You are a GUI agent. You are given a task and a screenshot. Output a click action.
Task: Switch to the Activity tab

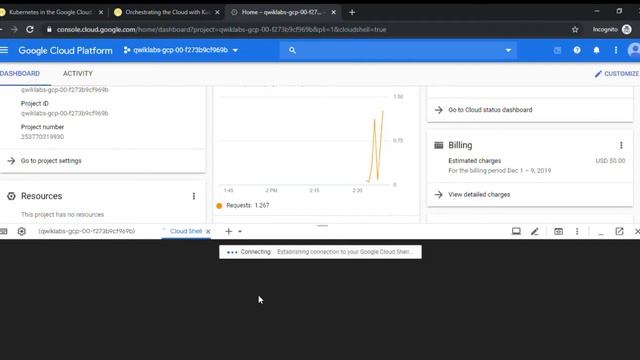[x=78, y=73]
